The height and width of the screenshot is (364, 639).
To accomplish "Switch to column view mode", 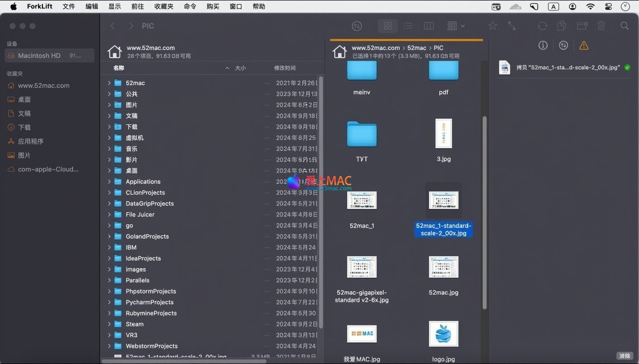I will pos(429,26).
